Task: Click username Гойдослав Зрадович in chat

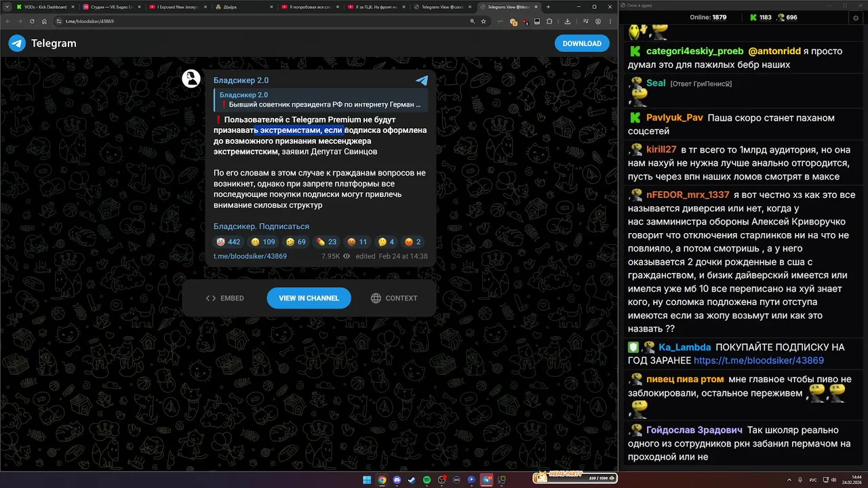Action: tap(694, 430)
